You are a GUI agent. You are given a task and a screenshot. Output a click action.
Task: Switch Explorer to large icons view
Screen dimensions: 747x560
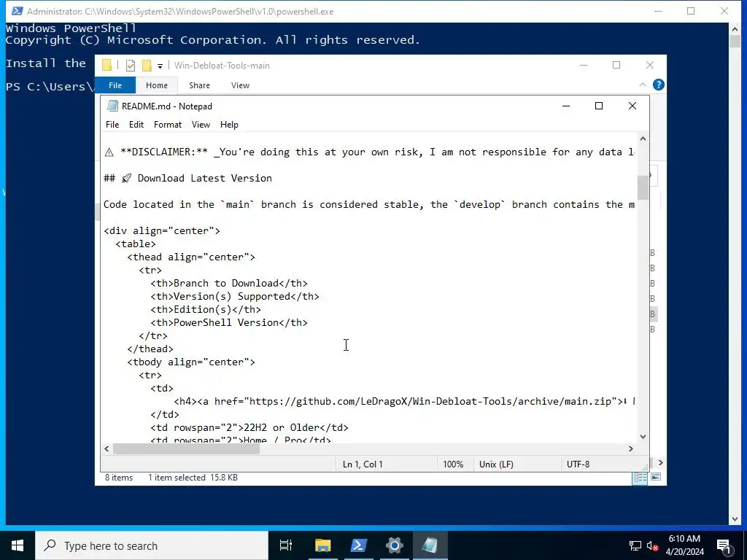(x=656, y=477)
